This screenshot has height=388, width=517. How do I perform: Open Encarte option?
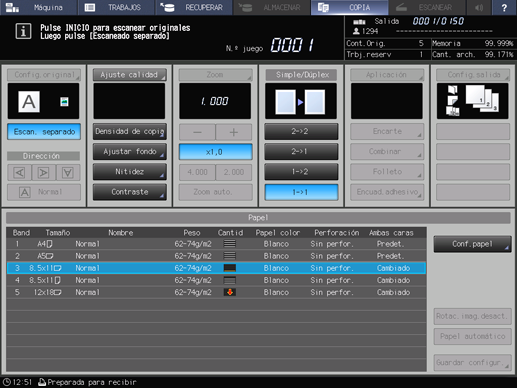387,131
